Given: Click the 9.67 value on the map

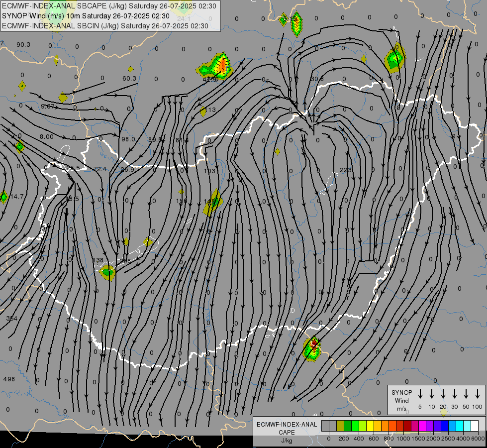Looking at the screenshot, I should pyautogui.click(x=48, y=107).
